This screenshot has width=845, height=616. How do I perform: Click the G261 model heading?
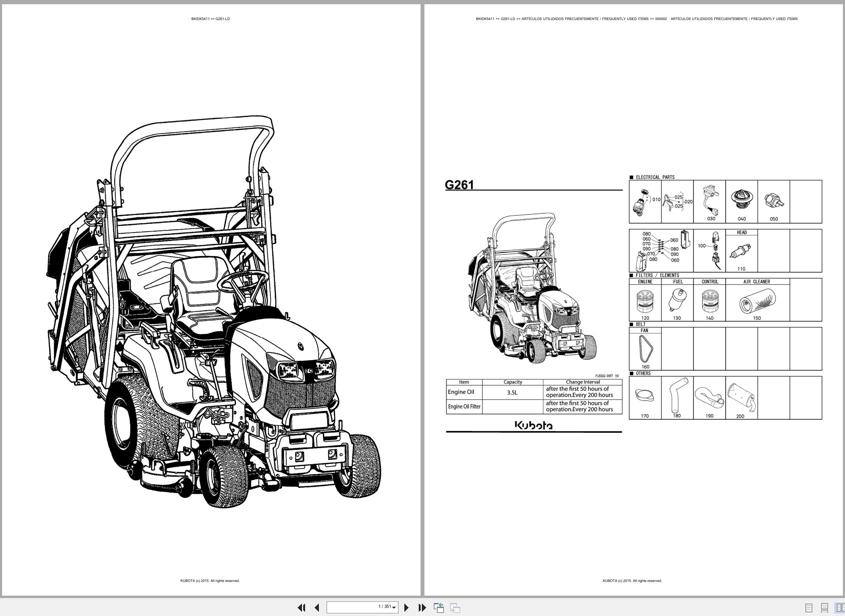click(459, 185)
